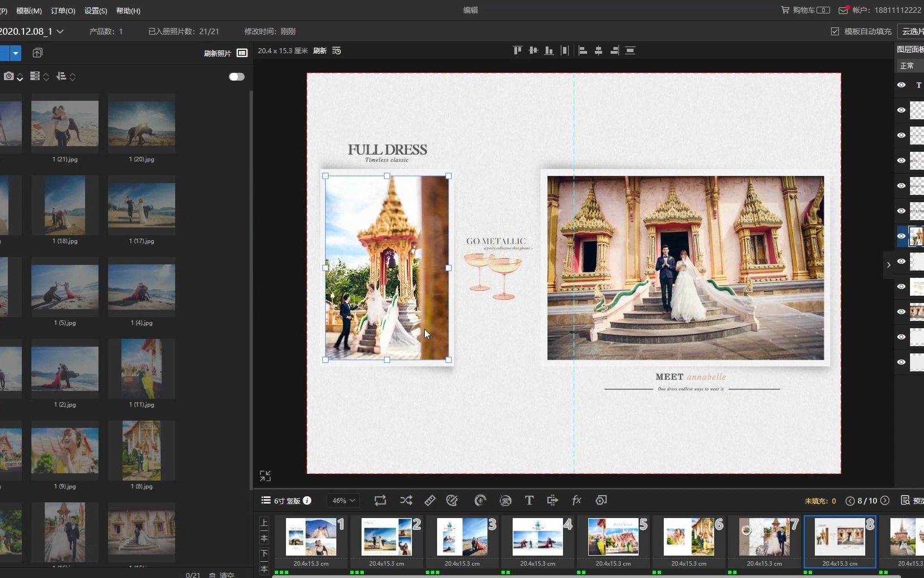
Task: Click 刷新 next to canvas size
Action: pos(320,50)
